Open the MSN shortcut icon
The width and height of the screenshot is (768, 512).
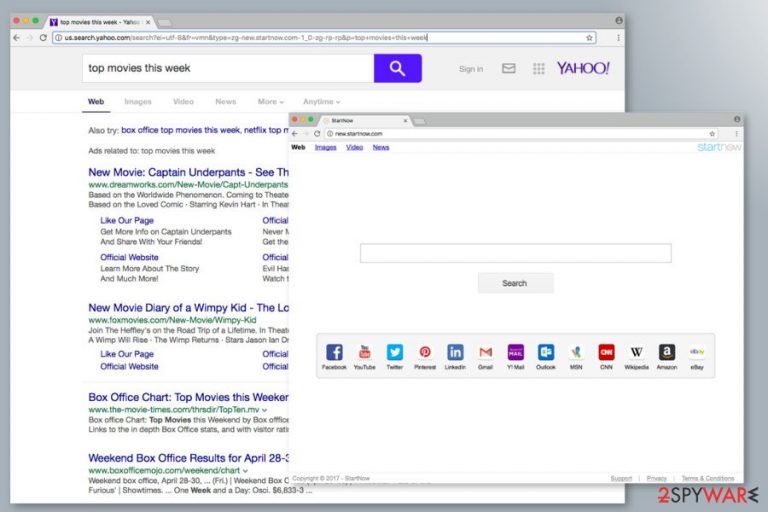click(x=576, y=352)
